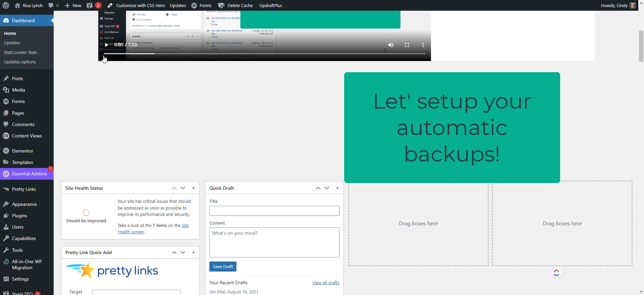
Task: Move Site Health Status box up
Action: pyautogui.click(x=174, y=188)
